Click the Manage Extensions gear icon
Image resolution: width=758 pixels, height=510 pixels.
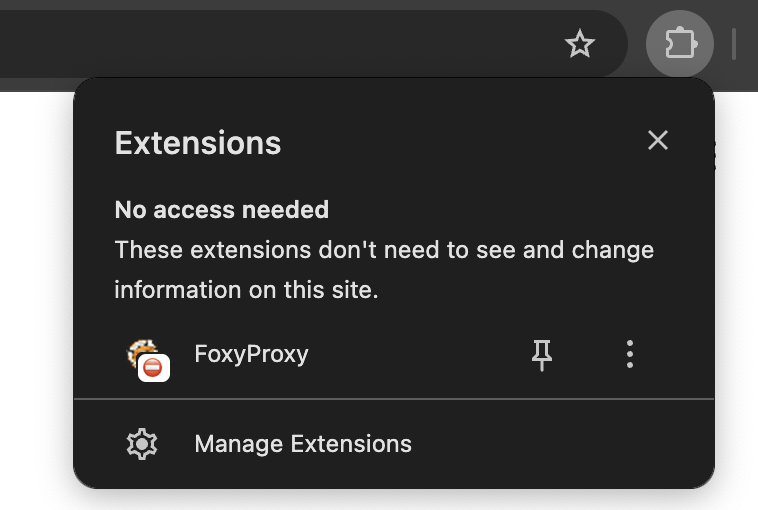[142, 444]
